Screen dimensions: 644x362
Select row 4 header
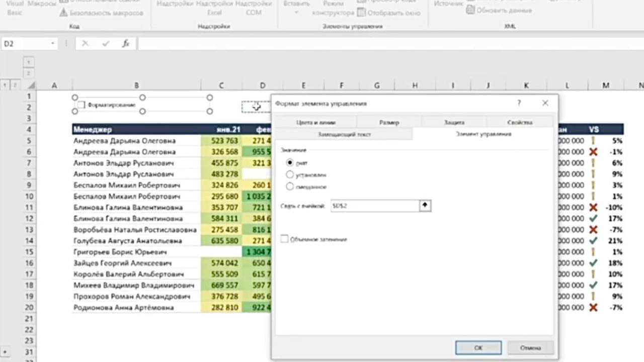[29, 129]
